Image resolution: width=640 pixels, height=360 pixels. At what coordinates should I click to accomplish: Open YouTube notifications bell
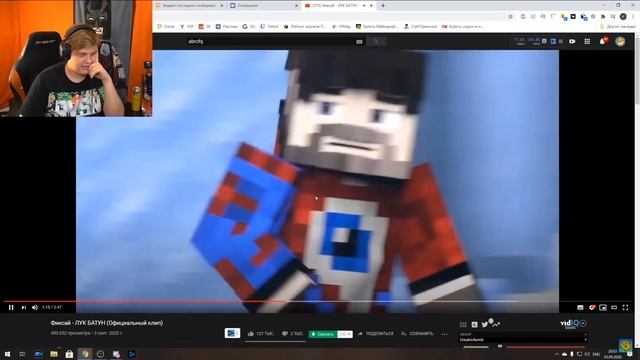tap(602, 41)
